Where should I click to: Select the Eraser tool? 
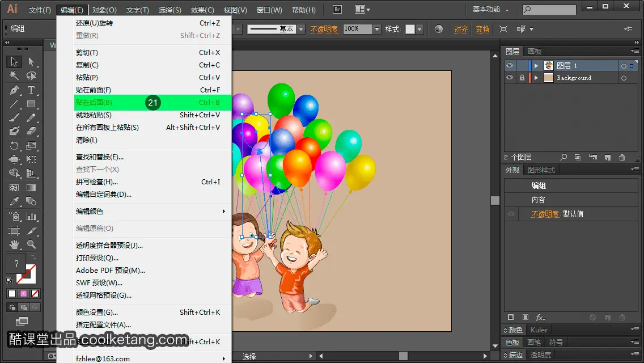31,131
